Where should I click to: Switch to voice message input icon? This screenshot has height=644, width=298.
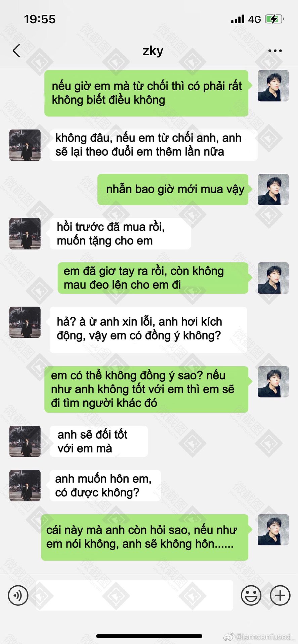[18, 595]
